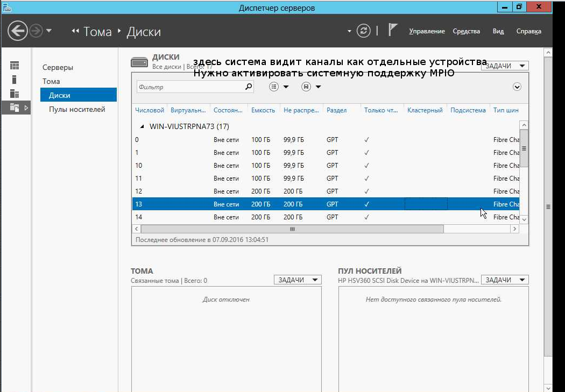Select disk row number 10
This screenshot has width=565, height=392.
[x=326, y=166]
